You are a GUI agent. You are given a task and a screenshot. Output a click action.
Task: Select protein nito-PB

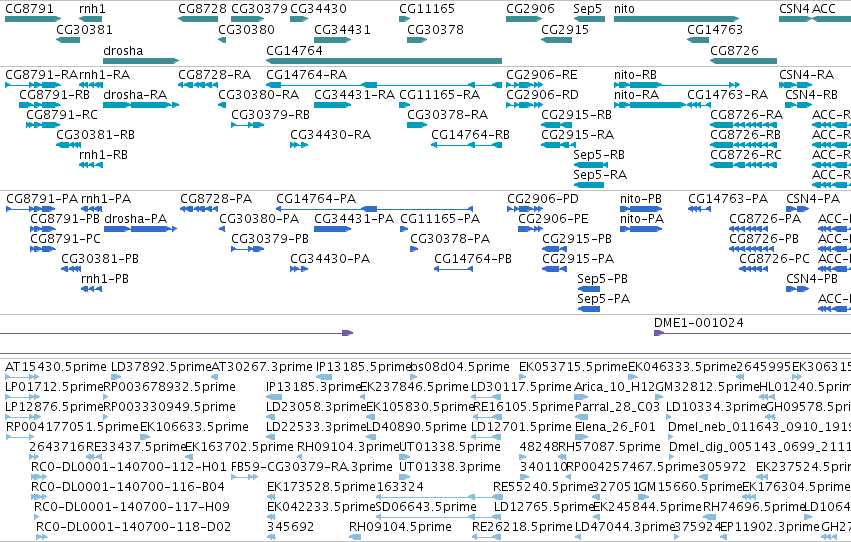(641, 199)
